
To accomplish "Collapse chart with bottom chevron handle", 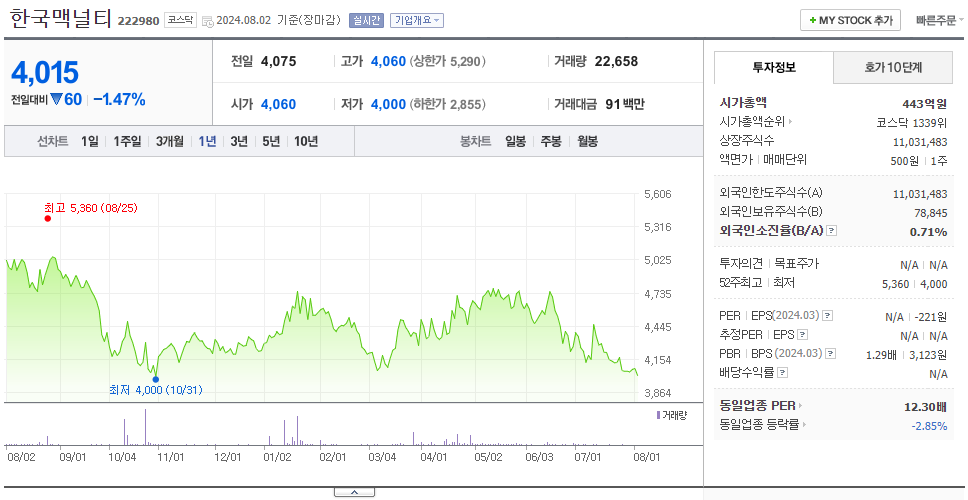I will click(354, 493).
